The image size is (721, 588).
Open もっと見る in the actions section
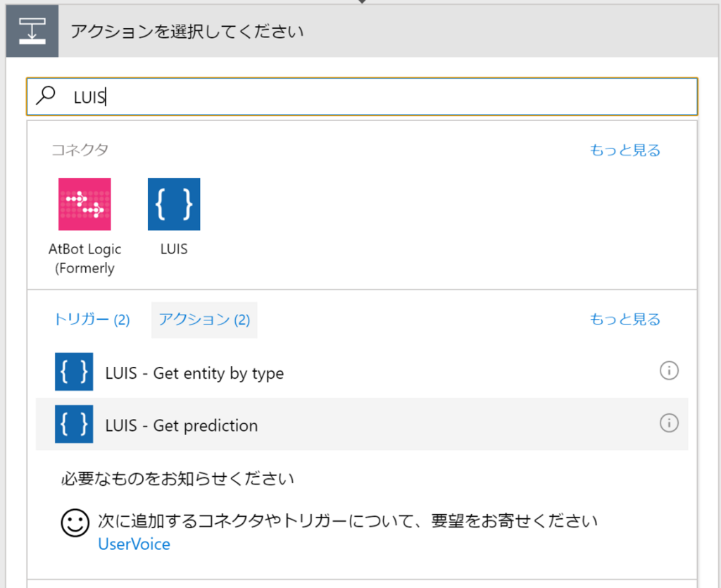click(624, 319)
